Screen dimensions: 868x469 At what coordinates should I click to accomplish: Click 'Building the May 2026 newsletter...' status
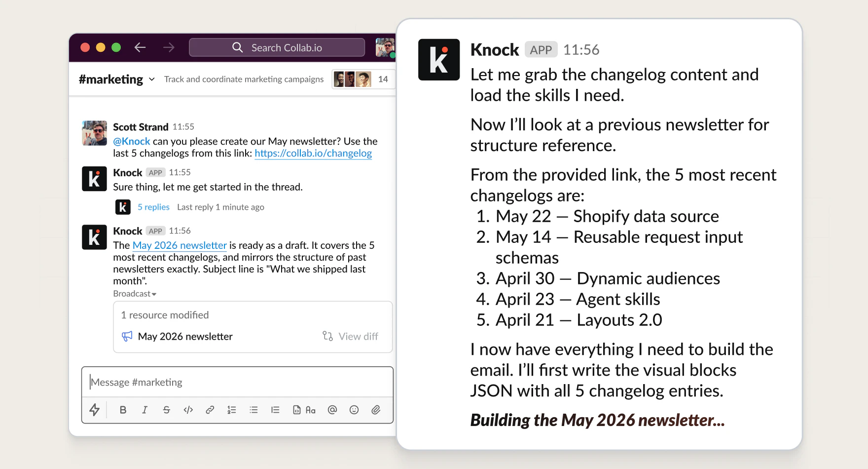tap(597, 420)
